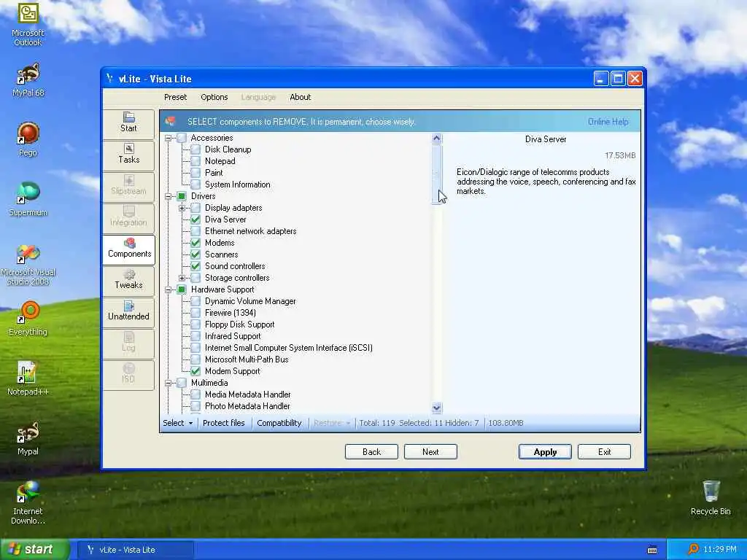
Task: Click the Back button
Action: (x=371, y=452)
